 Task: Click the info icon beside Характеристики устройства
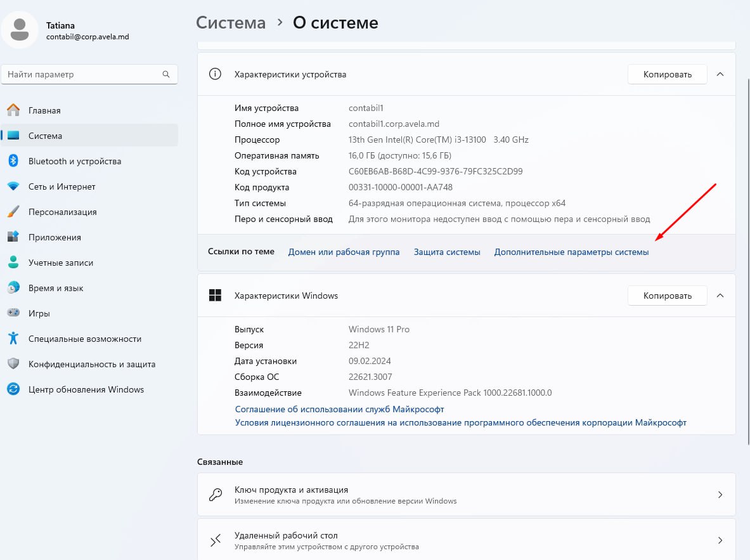[x=216, y=74]
